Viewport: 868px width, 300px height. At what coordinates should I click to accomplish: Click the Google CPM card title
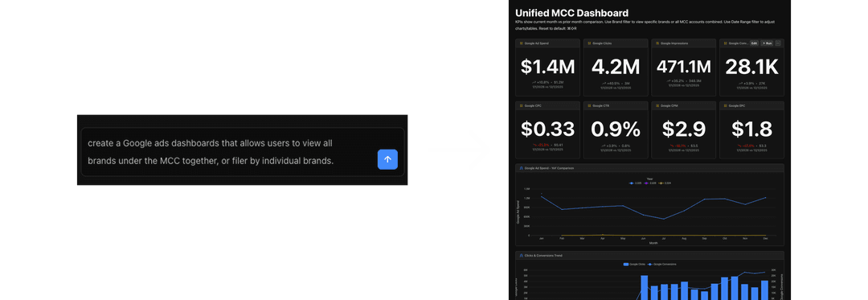click(x=669, y=105)
